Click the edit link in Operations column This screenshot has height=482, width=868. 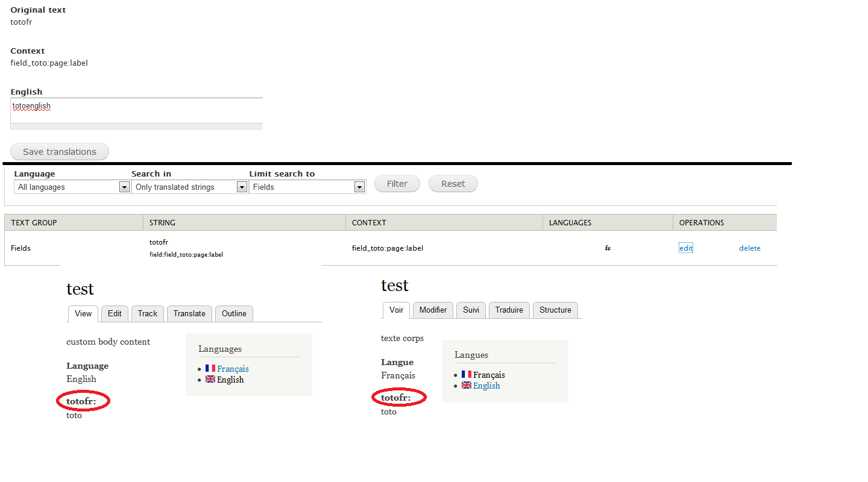coord(685,248)
